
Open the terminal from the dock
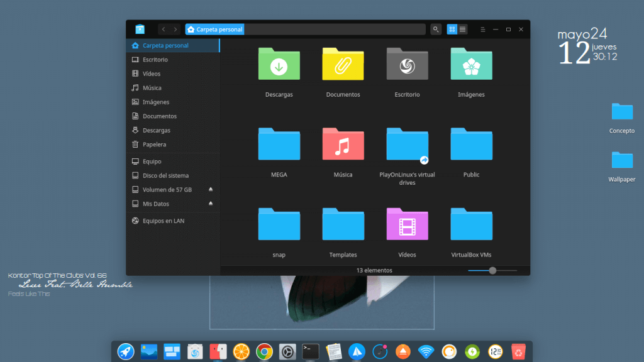(x=310, y=351)
